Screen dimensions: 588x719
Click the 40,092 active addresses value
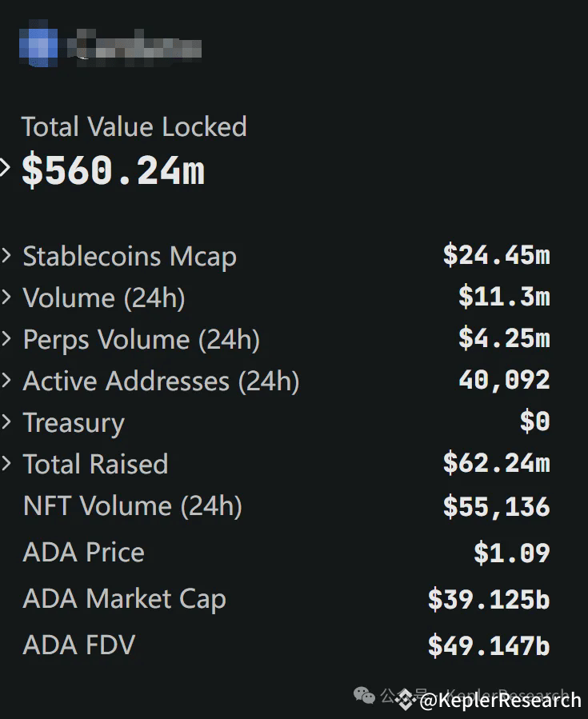pyautogui.click(x=504, y=380)
